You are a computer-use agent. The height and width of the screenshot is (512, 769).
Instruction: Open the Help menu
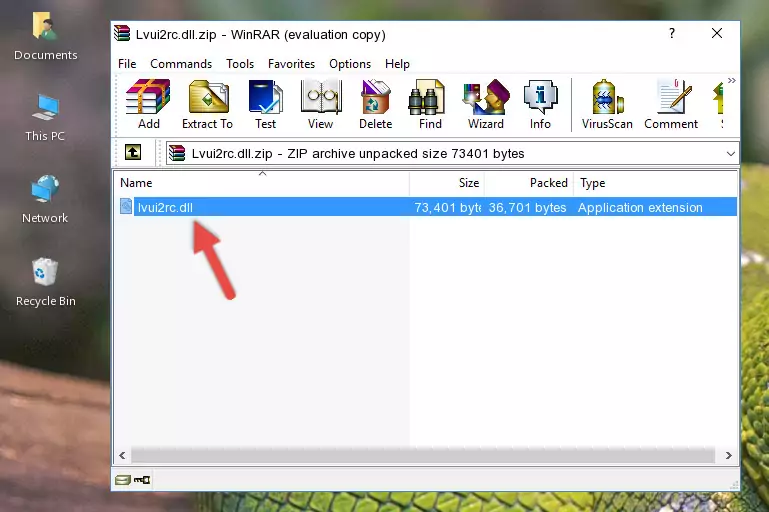point(397,64)
